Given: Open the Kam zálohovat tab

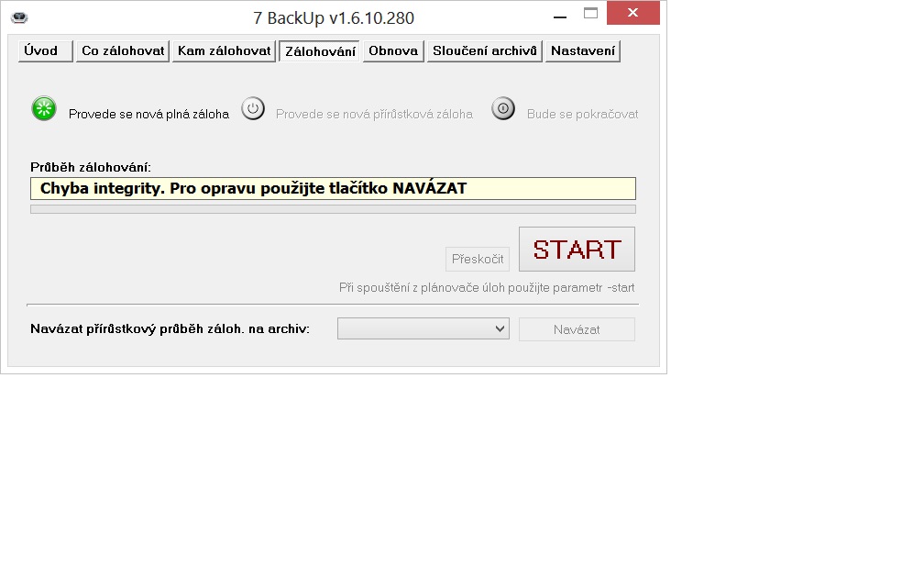Looking at the screenshot, I should [224, 51].
